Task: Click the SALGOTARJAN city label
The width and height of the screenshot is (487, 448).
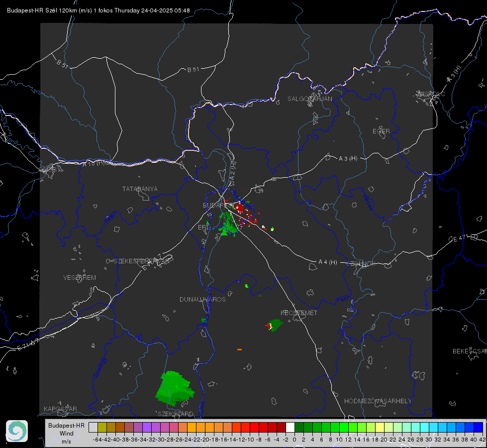Action: tap(309, 99)
